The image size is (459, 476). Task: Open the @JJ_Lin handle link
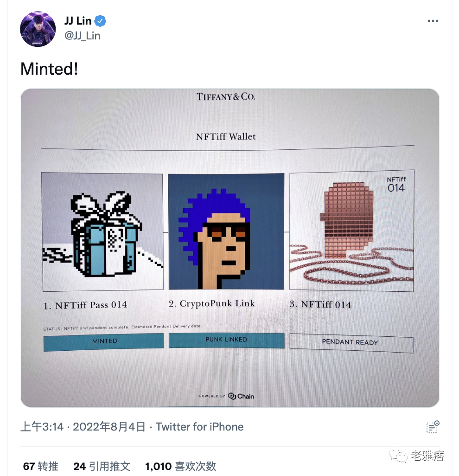tap(82, 36)
